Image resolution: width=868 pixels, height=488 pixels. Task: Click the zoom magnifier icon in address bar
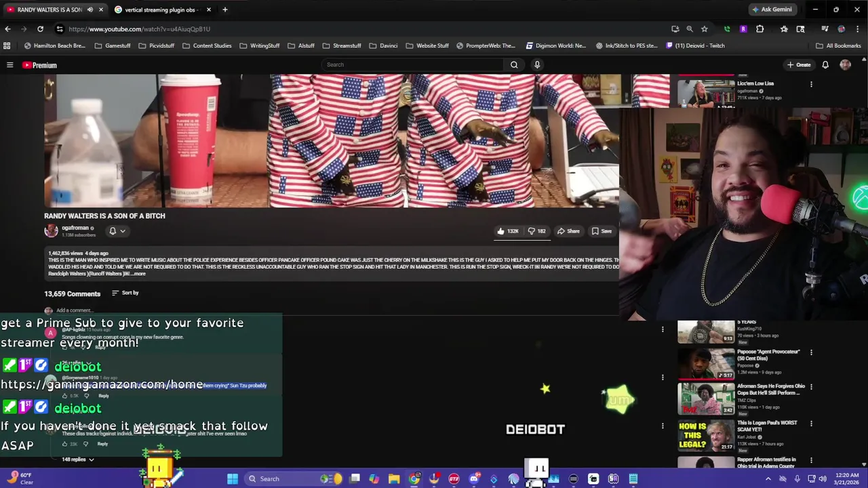[690, 29]
